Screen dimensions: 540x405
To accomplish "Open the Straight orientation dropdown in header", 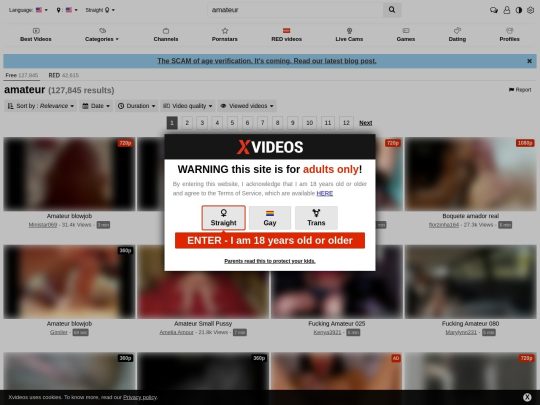I will point(100,10).
